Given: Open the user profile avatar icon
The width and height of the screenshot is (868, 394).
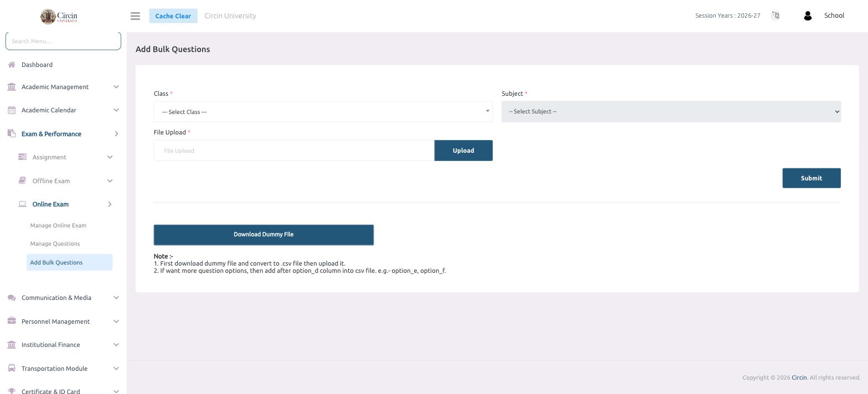Looking at the screenshot, I should (808, 16).
